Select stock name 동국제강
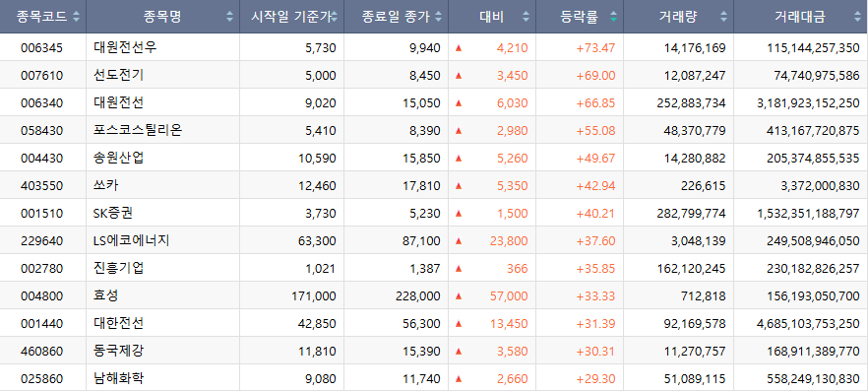 click(x=119, y=352)
